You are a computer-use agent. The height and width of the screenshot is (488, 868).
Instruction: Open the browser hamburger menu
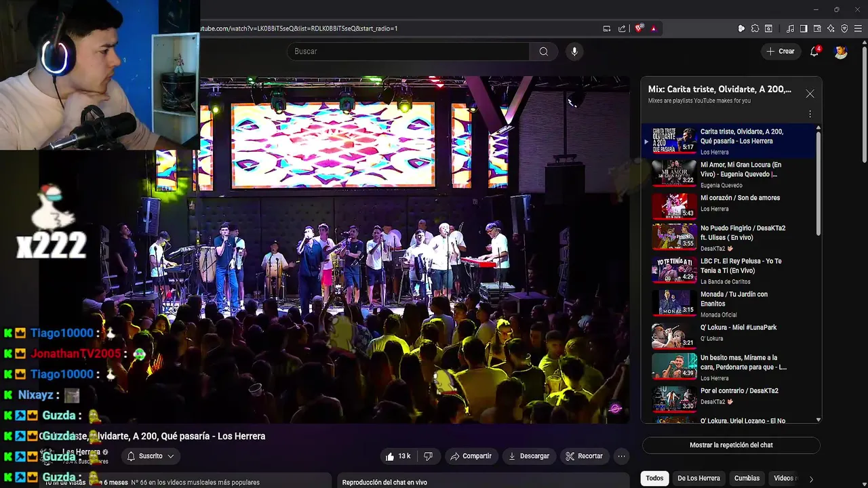[x=858, y=28]
